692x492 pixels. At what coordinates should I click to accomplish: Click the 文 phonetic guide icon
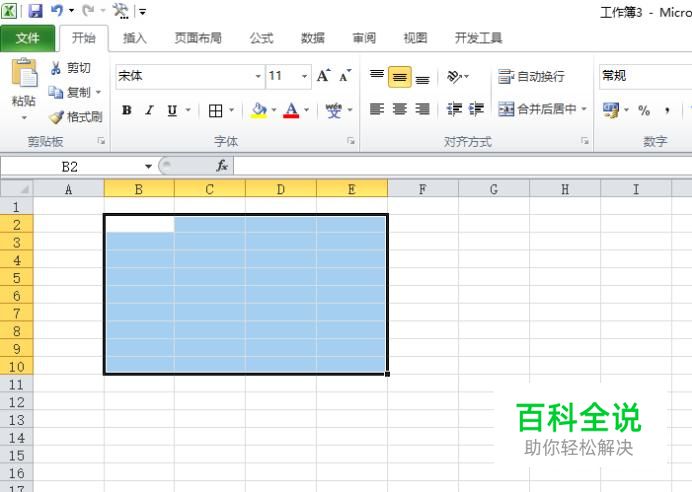pos(334,110)
